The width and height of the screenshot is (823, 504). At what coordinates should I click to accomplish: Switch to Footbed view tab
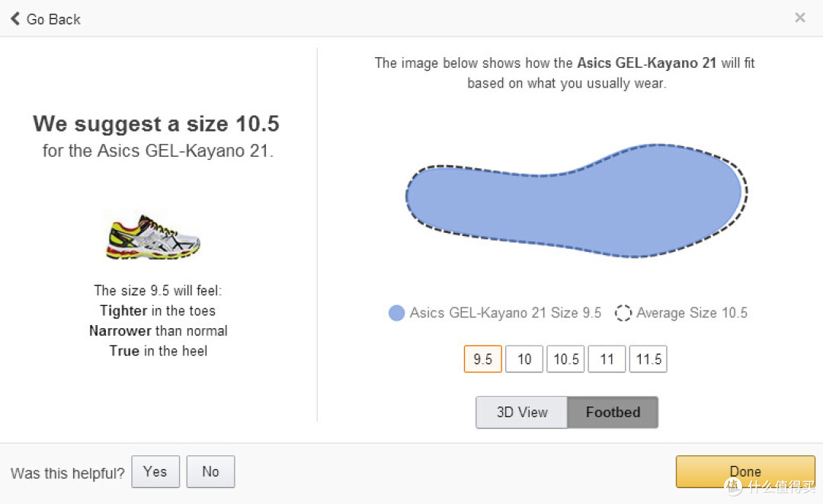(613, 412)
